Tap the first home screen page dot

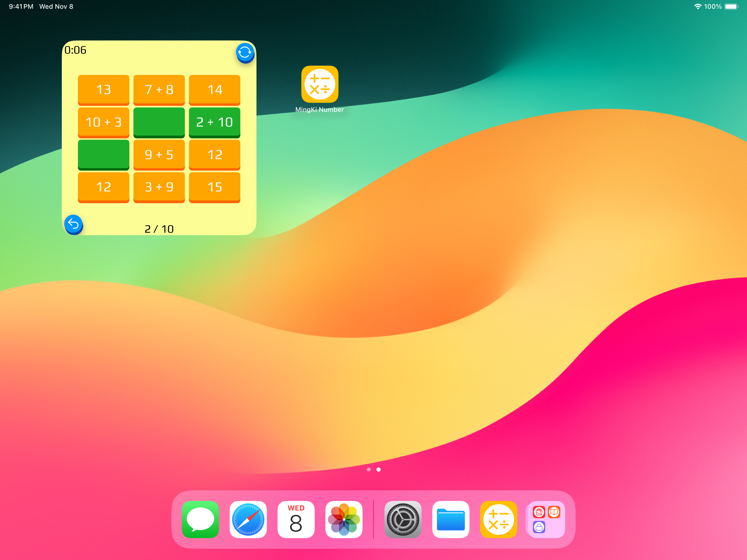click(368, 469)
